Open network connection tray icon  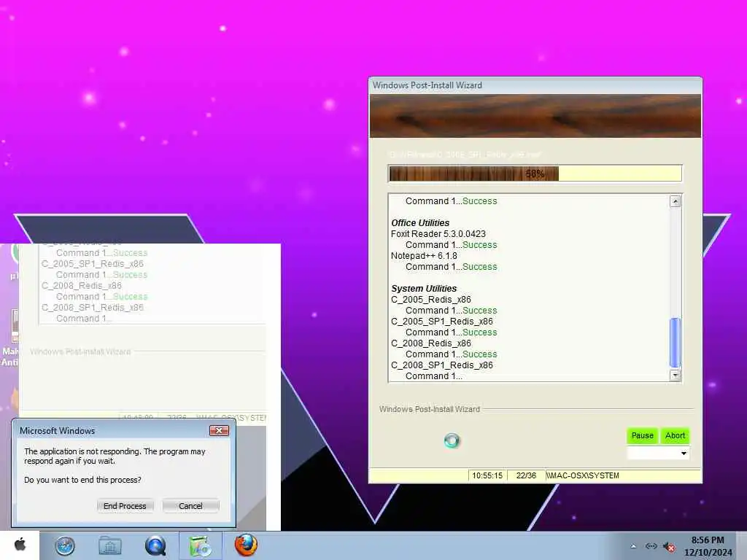(651, 546)
